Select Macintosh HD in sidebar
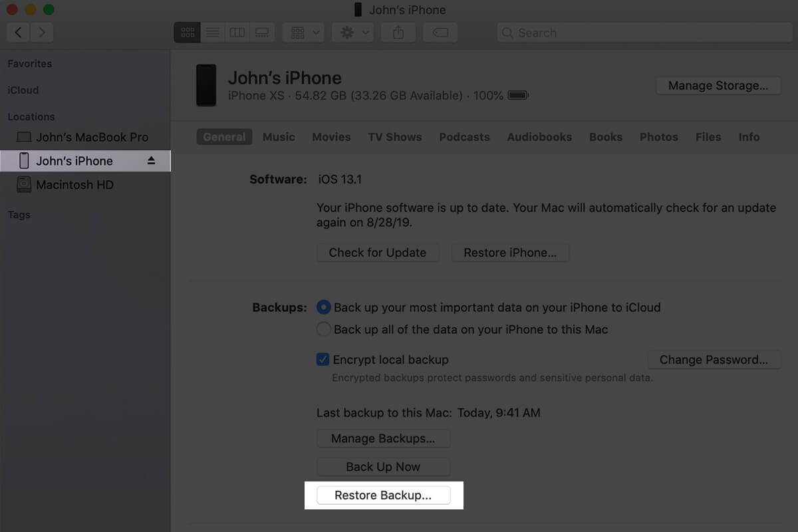The width and height of the screenshot is (798, 532). coord(84,185)
